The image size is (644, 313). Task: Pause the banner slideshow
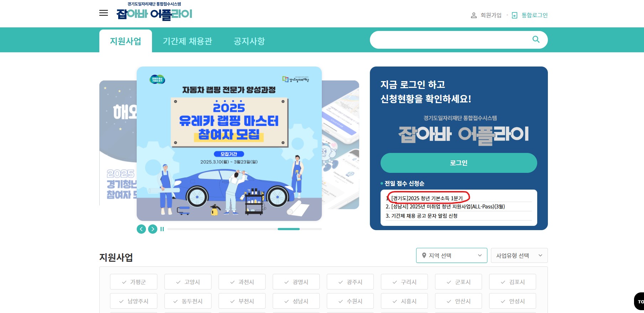[x=162, y=229]
